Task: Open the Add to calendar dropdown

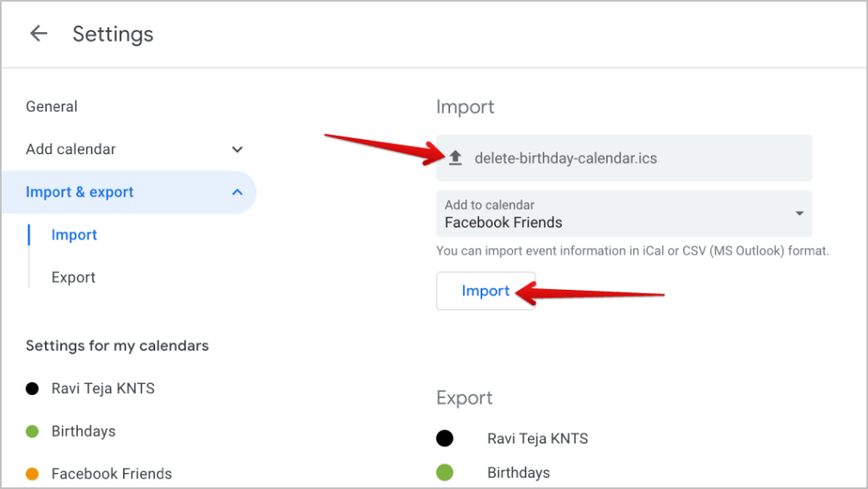Action: point(624,214)
